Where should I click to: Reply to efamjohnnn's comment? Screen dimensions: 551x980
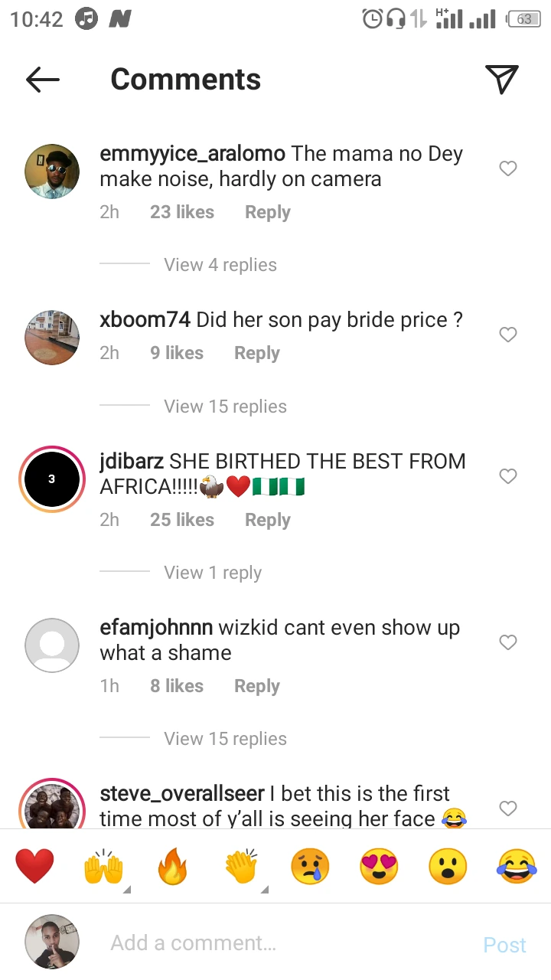(257, 686)
